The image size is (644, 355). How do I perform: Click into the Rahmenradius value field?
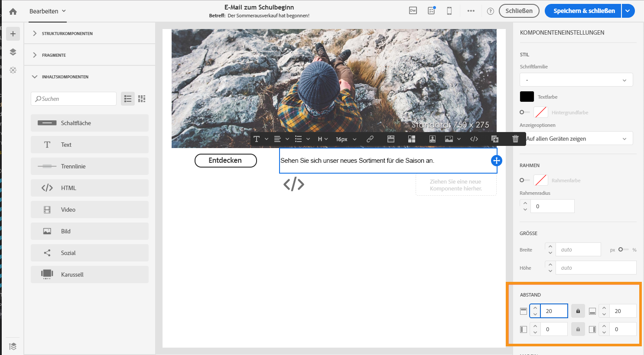(553, 206)
